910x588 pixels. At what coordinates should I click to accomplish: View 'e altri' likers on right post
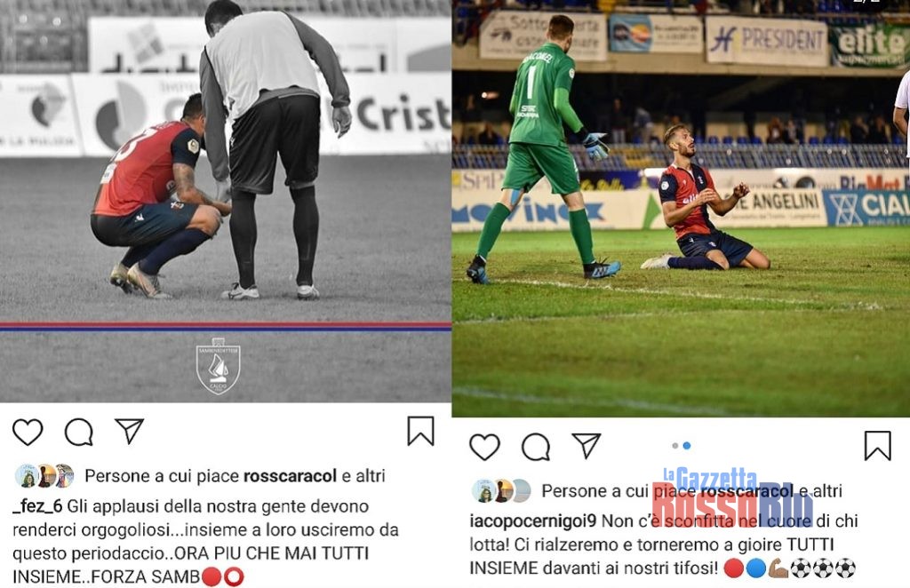click(820, 491)
